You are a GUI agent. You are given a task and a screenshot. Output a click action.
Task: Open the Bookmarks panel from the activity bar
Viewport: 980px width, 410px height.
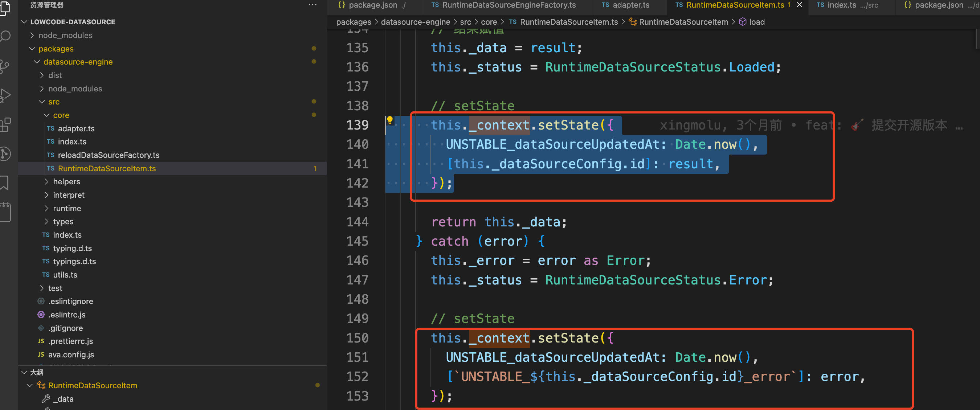[x=5, y=183]
